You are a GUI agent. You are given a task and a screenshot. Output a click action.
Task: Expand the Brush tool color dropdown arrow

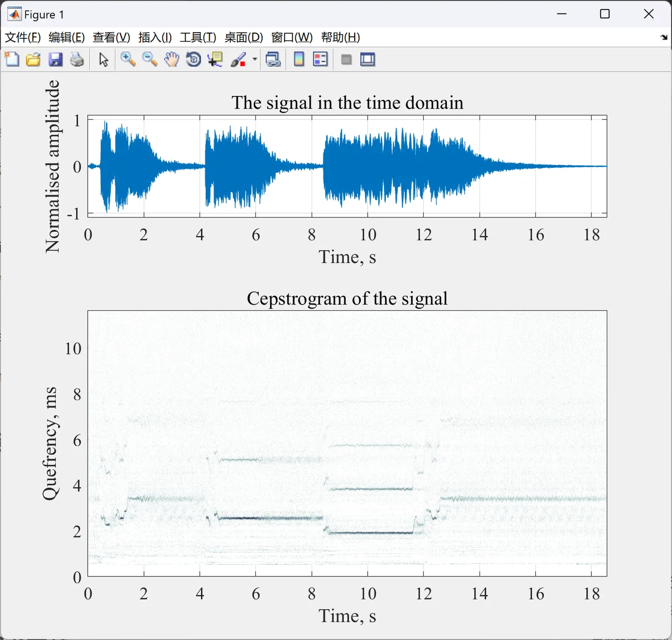[x=254, y=60]
